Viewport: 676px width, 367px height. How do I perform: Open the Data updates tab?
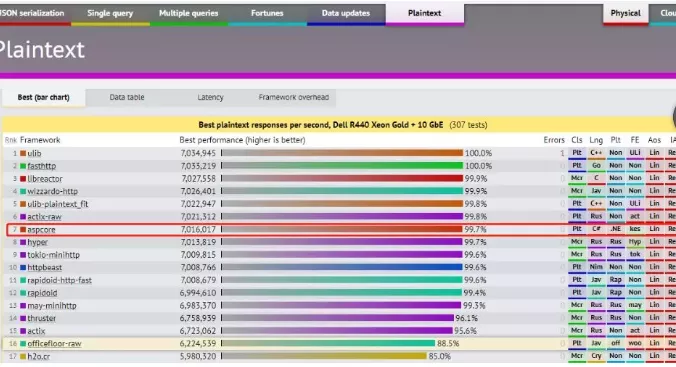[x=346, y=13]
